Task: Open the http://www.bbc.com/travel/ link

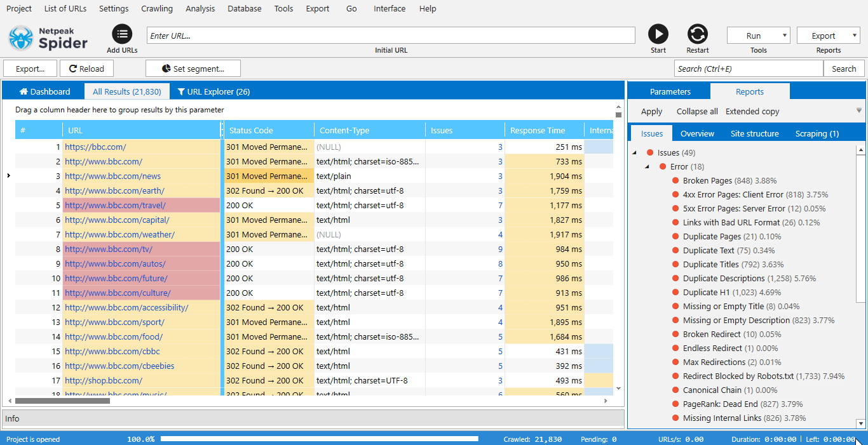Action: click(115, 205)
